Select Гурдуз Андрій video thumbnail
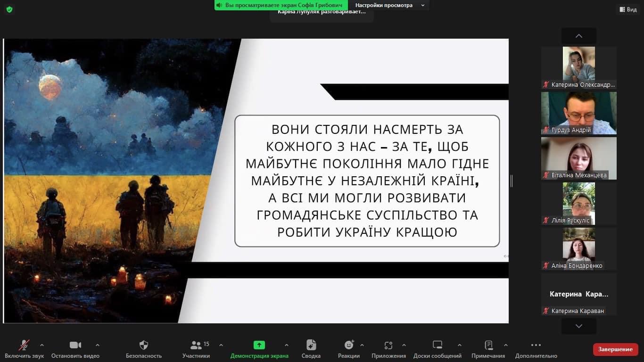This screenshot has height=362, width=644. click(x=579, y=113)
